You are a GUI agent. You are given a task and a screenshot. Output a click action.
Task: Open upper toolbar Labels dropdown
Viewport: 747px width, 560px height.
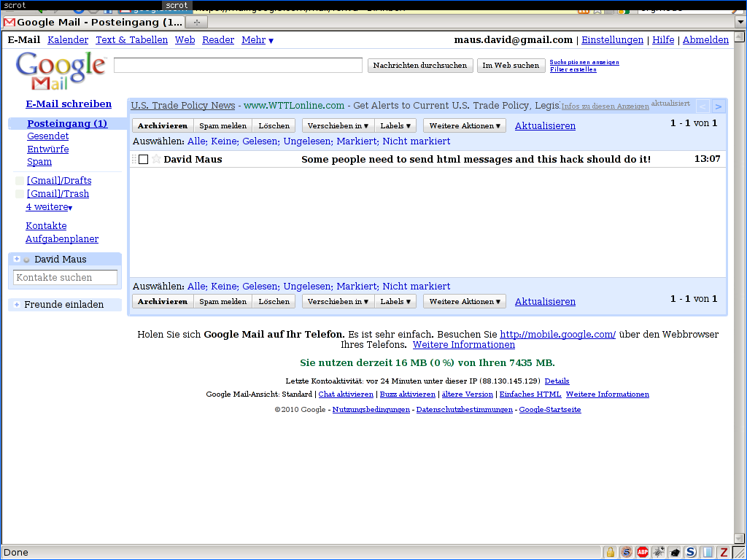click(x=395, y=125)
